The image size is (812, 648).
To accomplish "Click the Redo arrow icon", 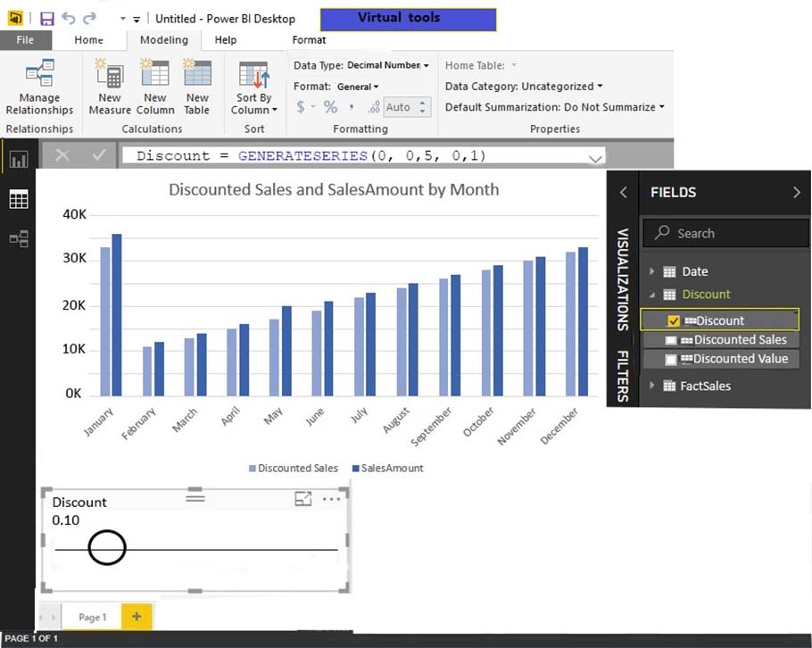I will [89, 18].
